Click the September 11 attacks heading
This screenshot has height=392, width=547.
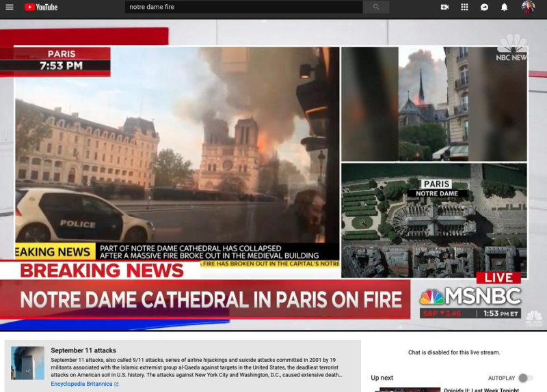pyautogui.click(x=83, y=350)
